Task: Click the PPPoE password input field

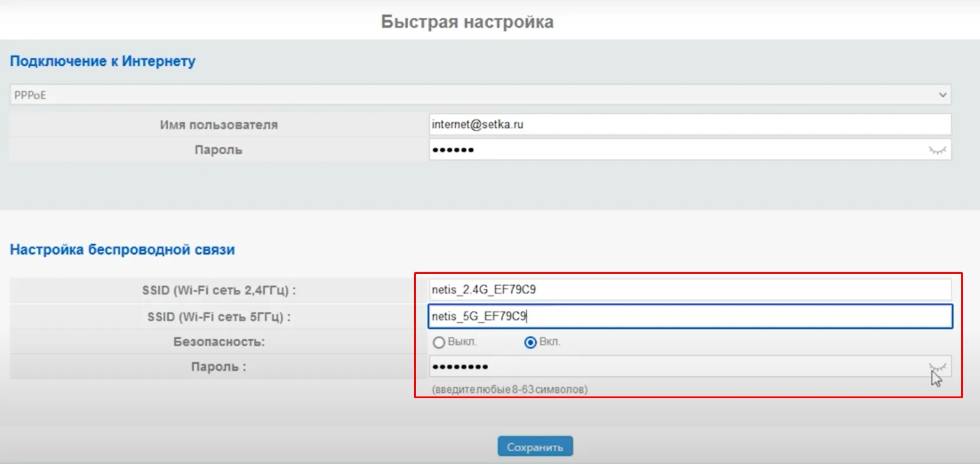Action: (x=690, y=149)
